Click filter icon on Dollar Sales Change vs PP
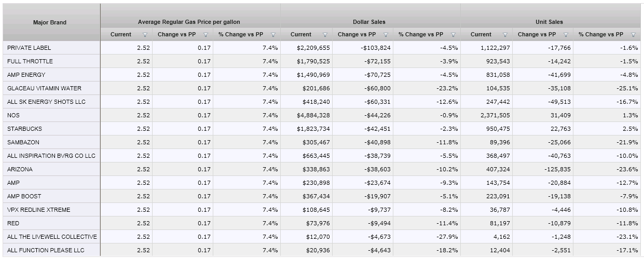The height and width of the screenshot is (258, 644). (x=386, y=35)
